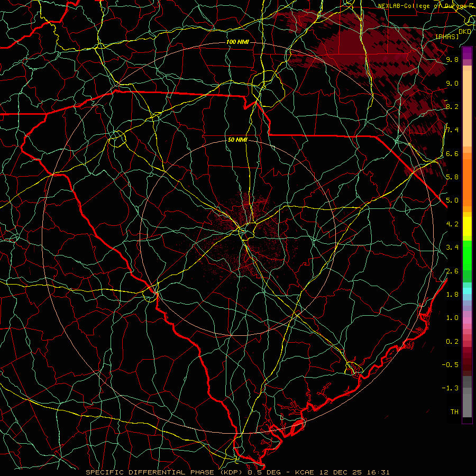Screen dimensions: 476x476
Task: Click the 6.6 value on the color scale
Action: coord(452,154)
